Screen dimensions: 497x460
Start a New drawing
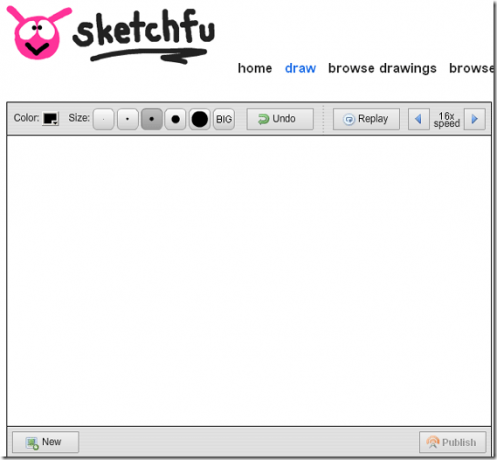tap(46, 442)
